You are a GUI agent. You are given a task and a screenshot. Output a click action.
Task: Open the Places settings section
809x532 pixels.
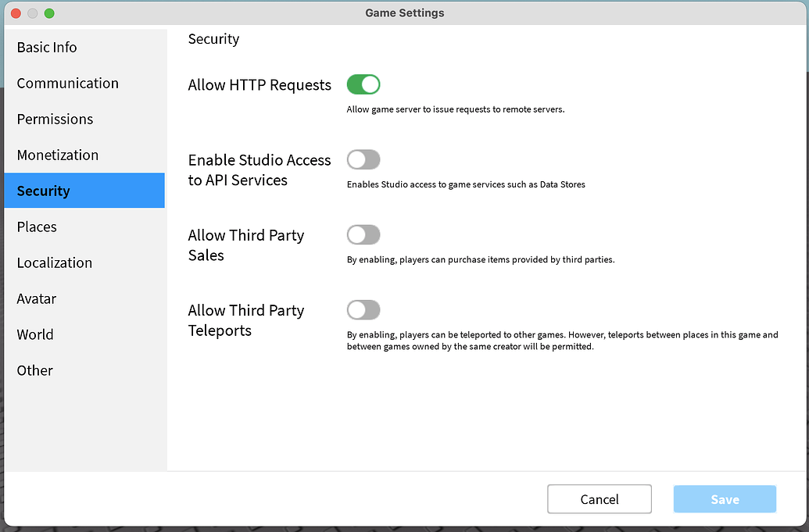[x=36, y=227]
